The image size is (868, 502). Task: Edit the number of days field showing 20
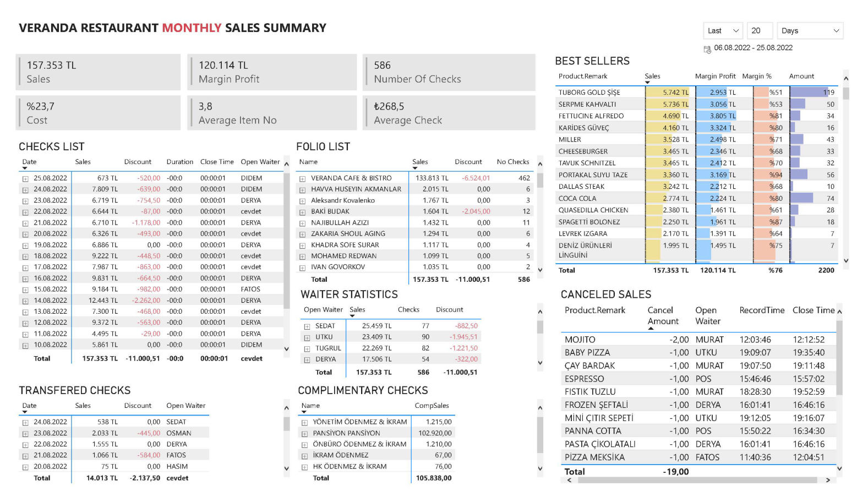(760, 31)
